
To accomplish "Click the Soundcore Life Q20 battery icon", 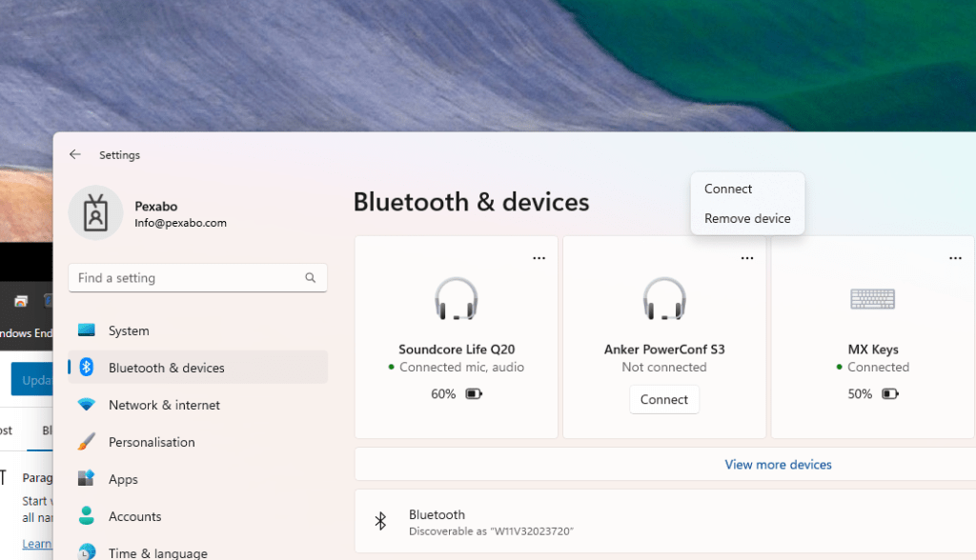I will [x=474, y=394].
